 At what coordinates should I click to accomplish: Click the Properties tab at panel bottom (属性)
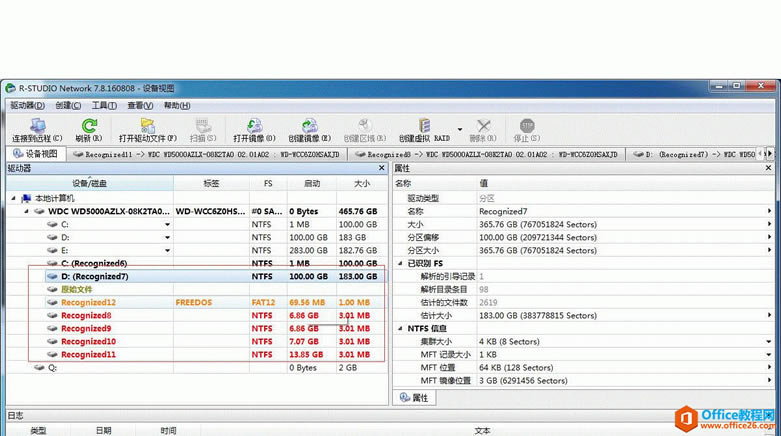(414, 398)
